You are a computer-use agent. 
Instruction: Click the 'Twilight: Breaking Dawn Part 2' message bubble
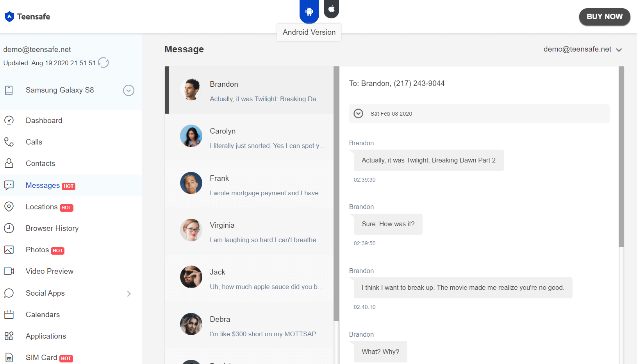(x=428, y=161)
